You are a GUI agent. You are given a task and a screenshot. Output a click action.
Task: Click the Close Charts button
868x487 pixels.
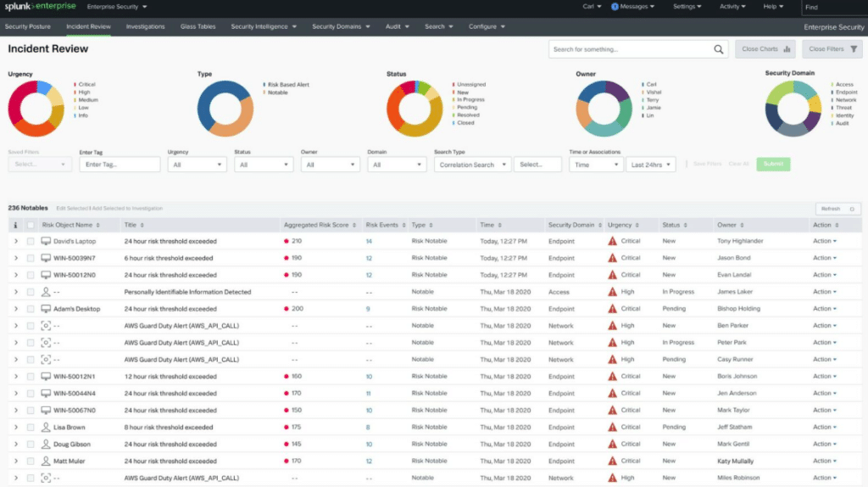click(x=765, y=49)
